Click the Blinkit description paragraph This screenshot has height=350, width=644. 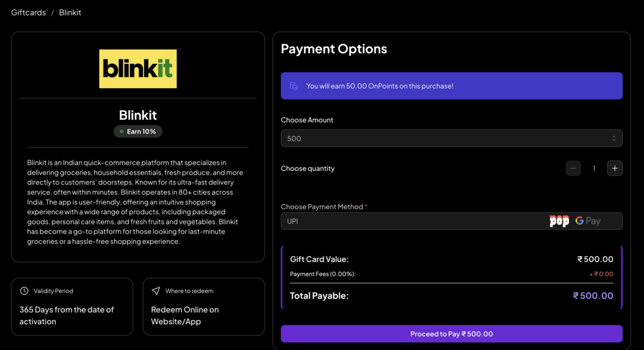click(135, 202)
